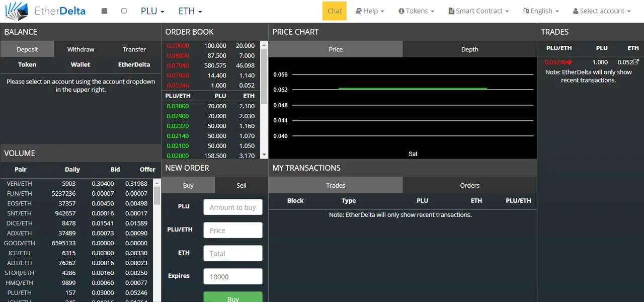This screenshot has width=644, height=302.
Task: Select sell order at 0.07920
Action: pyautogui.click(x=211, y=75)
